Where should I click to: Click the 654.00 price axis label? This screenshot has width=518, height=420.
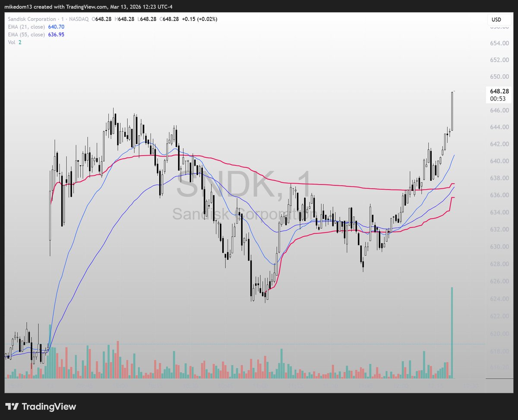pos(499,43)
